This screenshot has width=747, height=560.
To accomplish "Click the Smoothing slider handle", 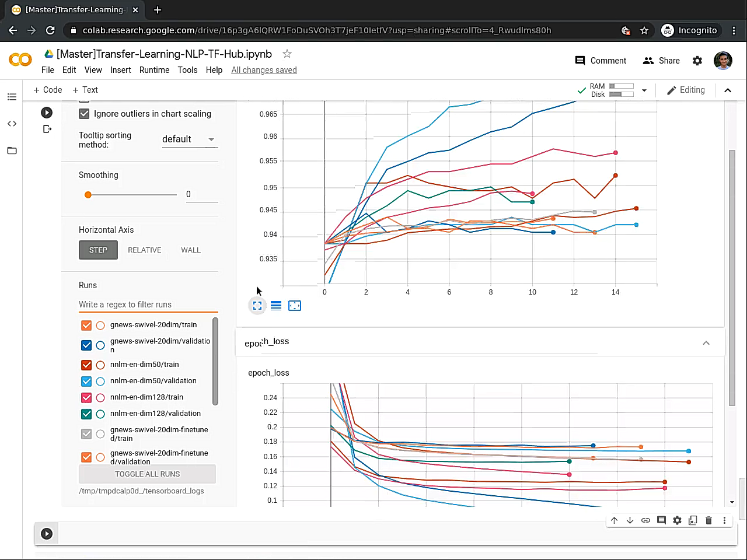I will point(88,195).
